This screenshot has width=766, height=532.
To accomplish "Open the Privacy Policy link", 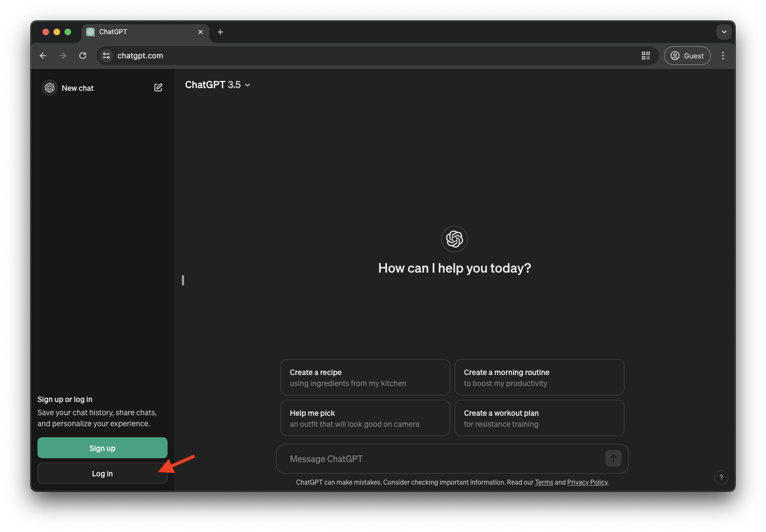I will (x=587, y=482).
